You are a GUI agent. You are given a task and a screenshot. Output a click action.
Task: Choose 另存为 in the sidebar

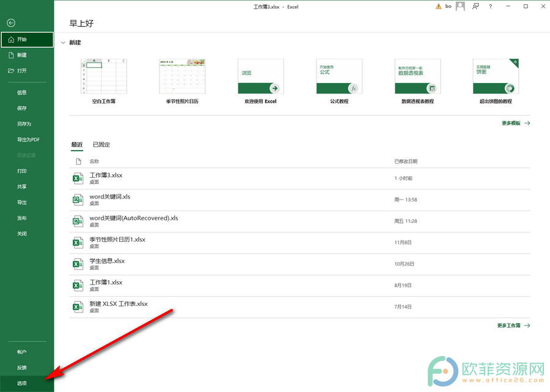point(27,124)
